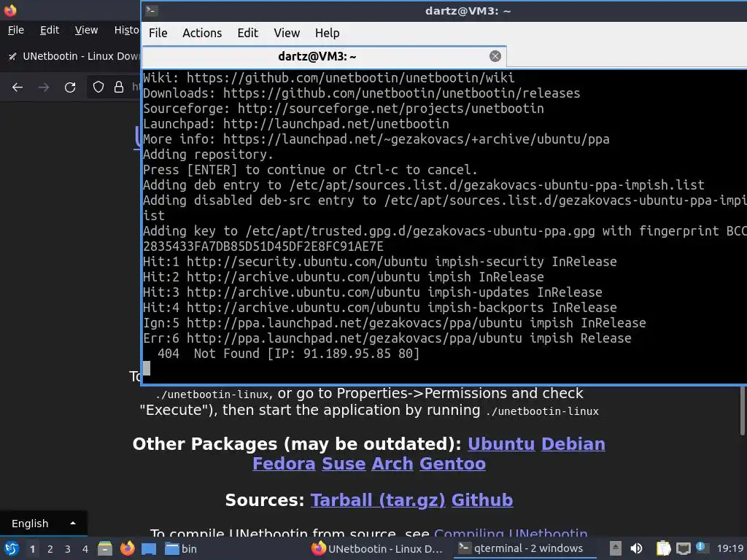Open the network monitor tray icon
The height and width of the screenshot is (560, 747).
pyautogui.click(x=683, y=548)
